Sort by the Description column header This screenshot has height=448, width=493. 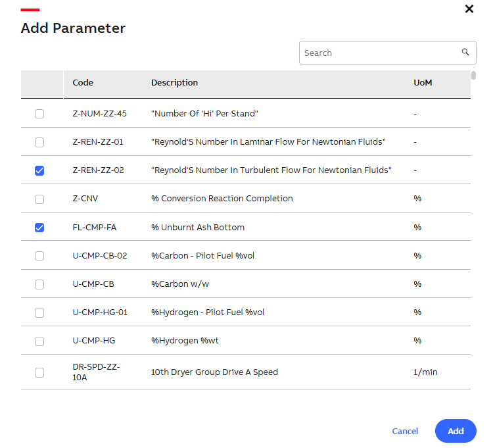[x=174, y=83]
